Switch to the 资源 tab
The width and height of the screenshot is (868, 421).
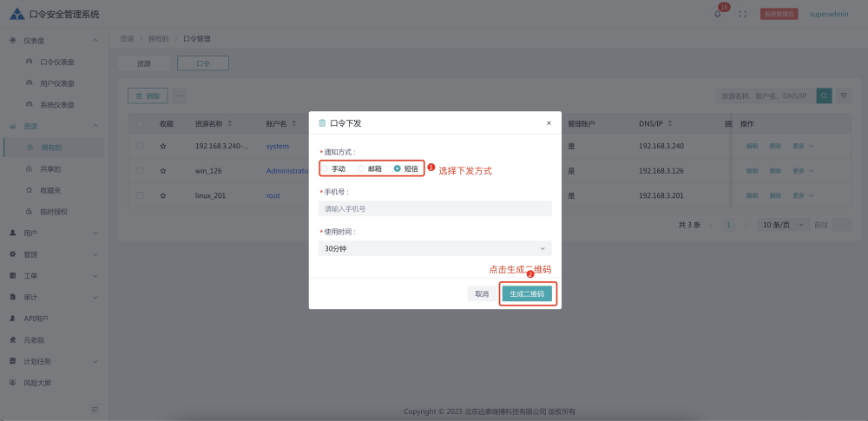143,63
